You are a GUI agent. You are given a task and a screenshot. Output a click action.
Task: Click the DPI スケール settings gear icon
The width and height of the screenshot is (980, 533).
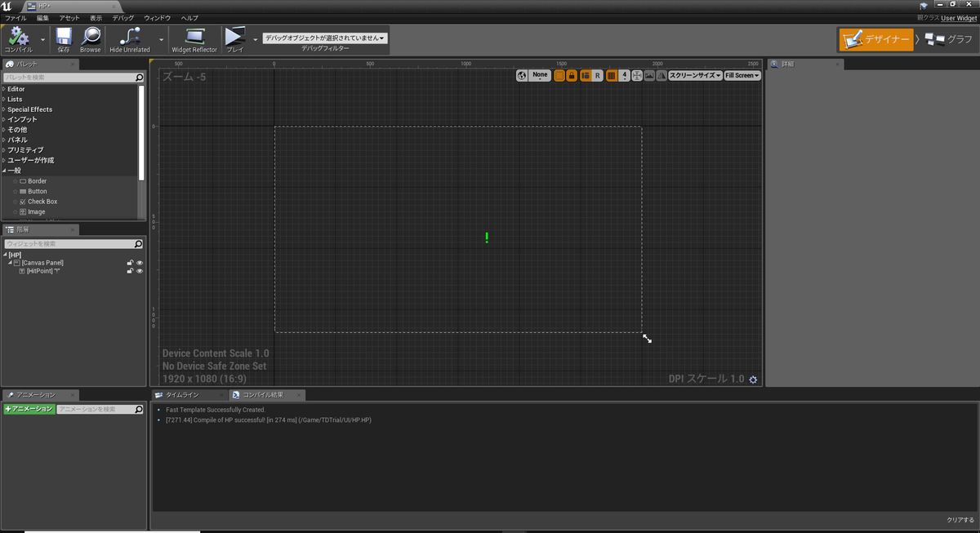pyautogui.click(x=753, y=380)
